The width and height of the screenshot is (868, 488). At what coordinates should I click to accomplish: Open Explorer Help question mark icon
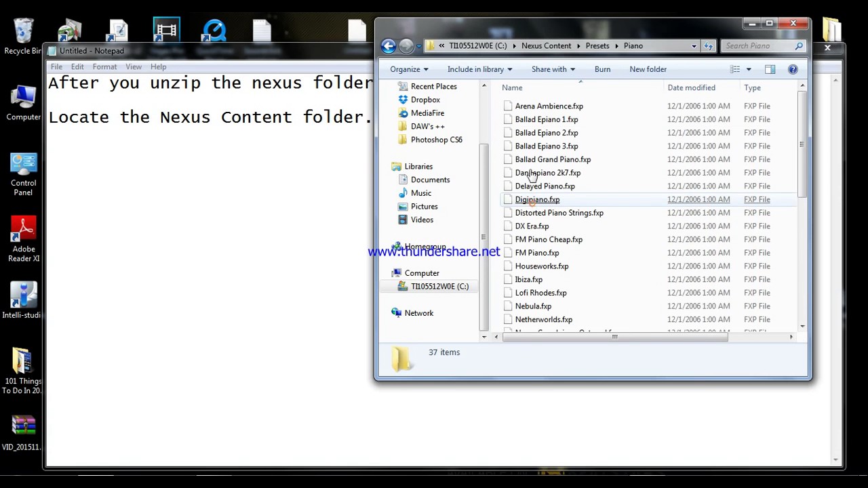click(x=793, y=69)
